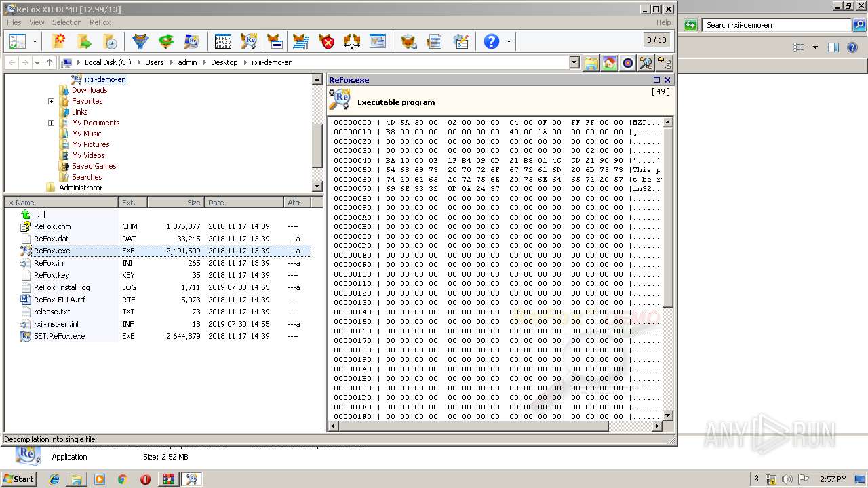Screen dimensions: 868x488
Task: Click the folder with green arrow icon
Action: (x=84, y=41)
